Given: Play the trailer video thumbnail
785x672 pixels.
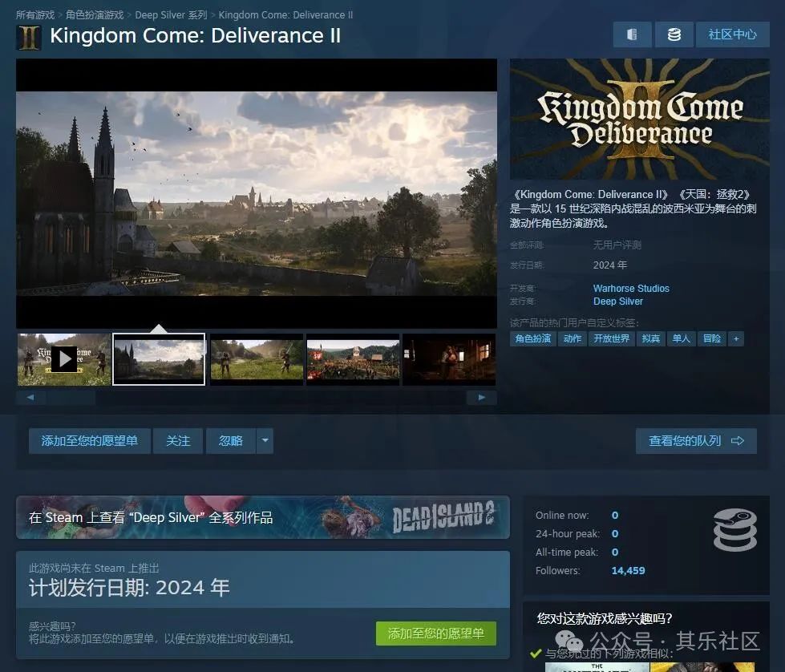Looking at the screenshot, I should [x=64, y=359].
